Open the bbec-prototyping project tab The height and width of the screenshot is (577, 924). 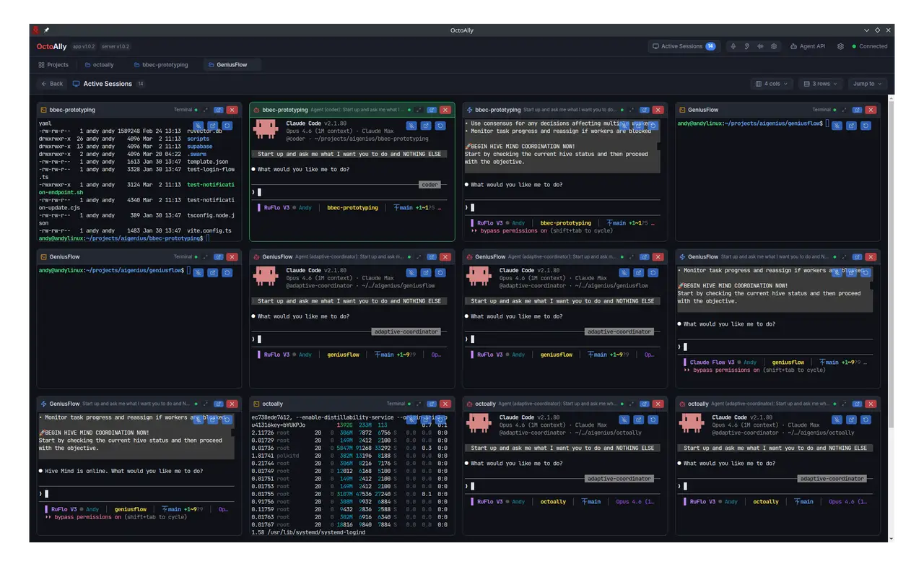pyautogui.click(x=160, y=64)
